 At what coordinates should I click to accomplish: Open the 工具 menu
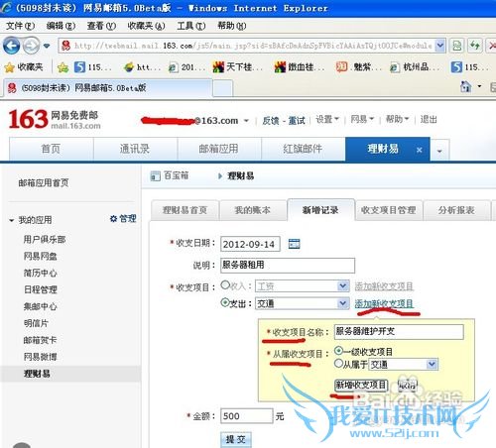coord(190,26)
